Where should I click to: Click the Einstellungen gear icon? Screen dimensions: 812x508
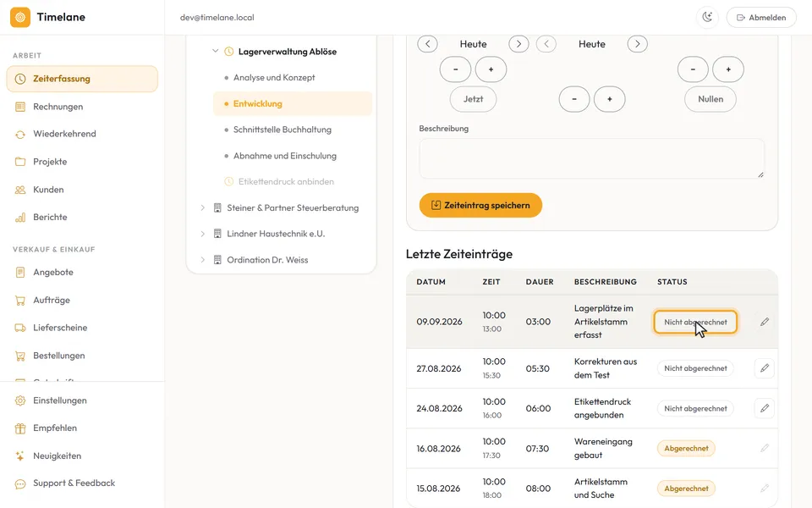coord(20,400)
